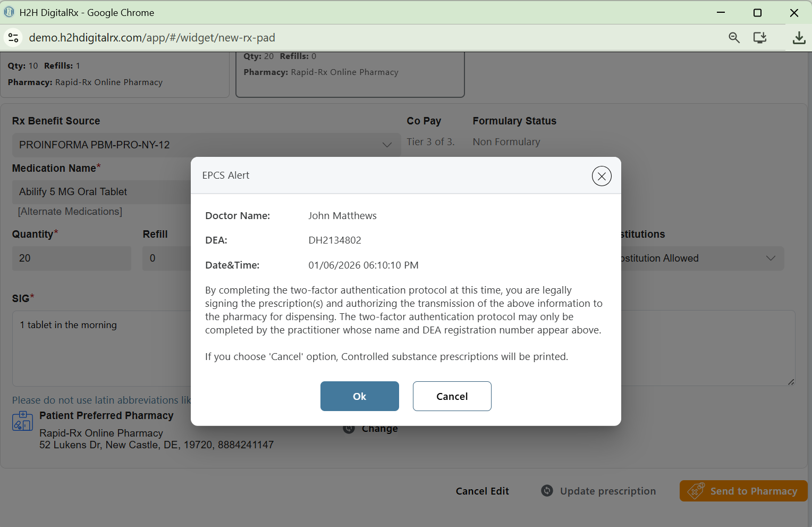Expand the Substitution Allowed dropdown arrow

point(770,258)
